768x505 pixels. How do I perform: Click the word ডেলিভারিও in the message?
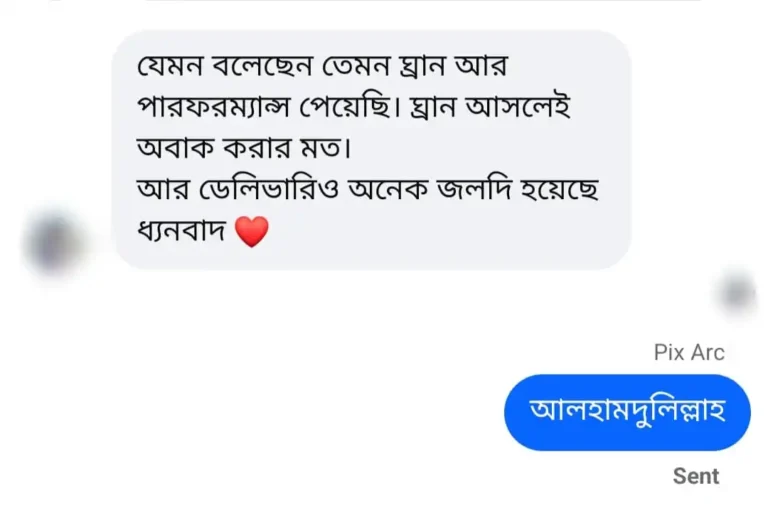264,191
